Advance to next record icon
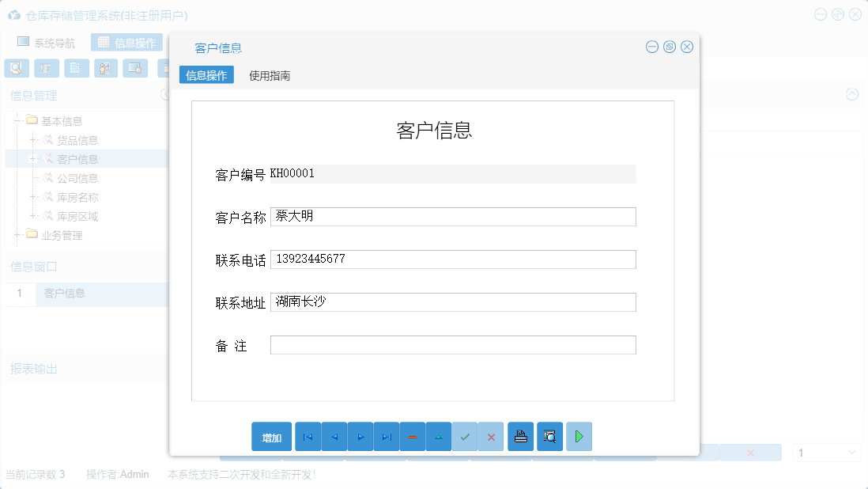868x489 pixels. (360, 436)
